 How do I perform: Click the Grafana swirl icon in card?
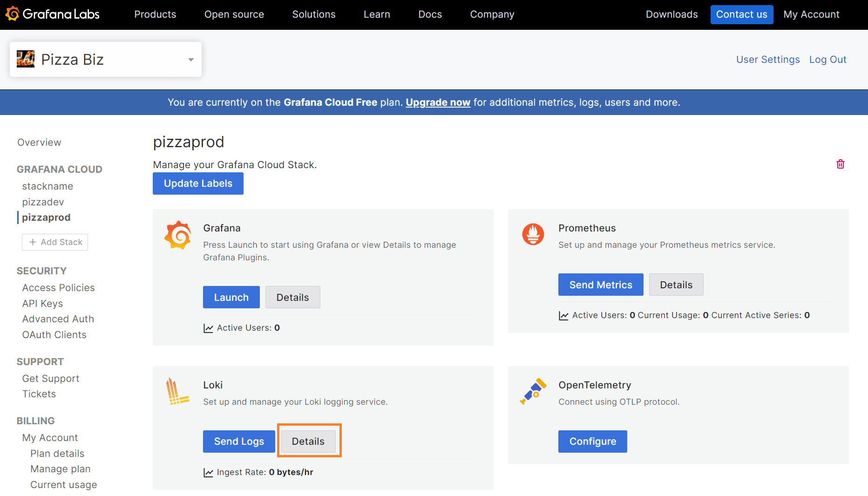(178, 235)
